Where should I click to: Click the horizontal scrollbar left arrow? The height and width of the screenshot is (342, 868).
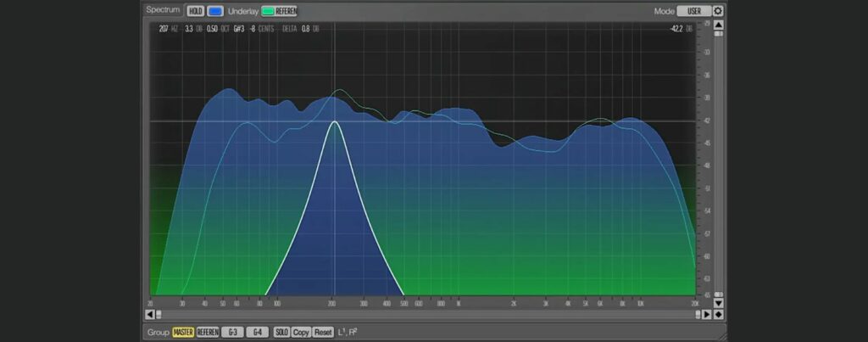tap(150, 315)
